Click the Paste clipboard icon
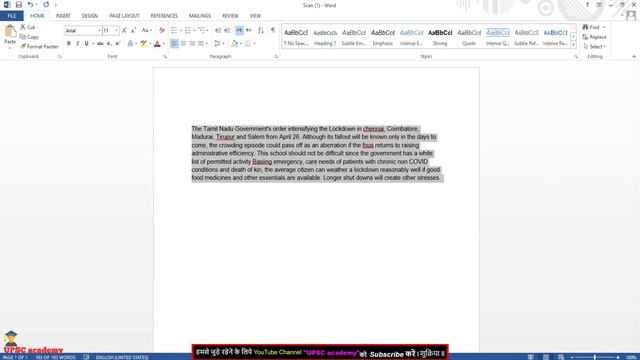The height and width of the screenshot is (360, 640). pyautogui.click(x=10, y=31)
